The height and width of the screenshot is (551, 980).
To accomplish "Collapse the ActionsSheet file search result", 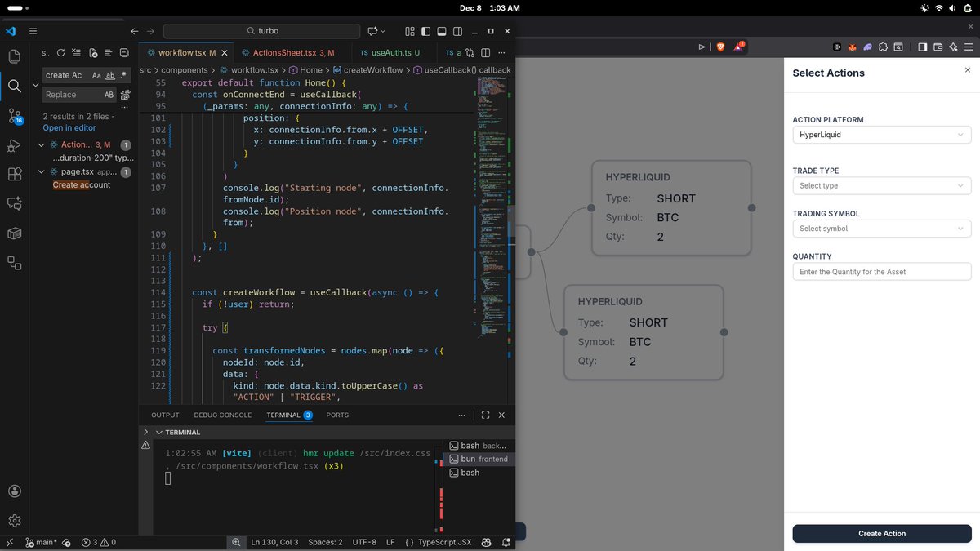I will 42,144.
